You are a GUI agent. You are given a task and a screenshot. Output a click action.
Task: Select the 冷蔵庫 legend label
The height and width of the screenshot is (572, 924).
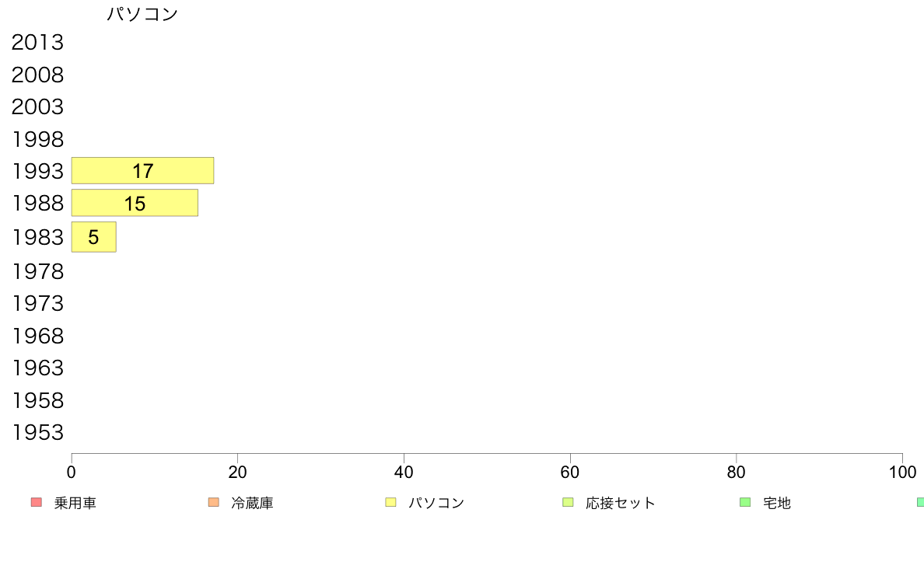coord(252,503)
